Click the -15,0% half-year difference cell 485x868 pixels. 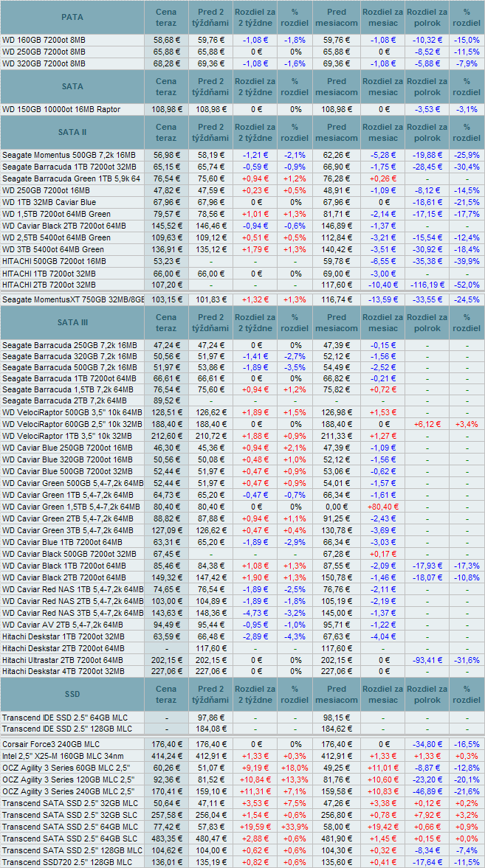466,41
